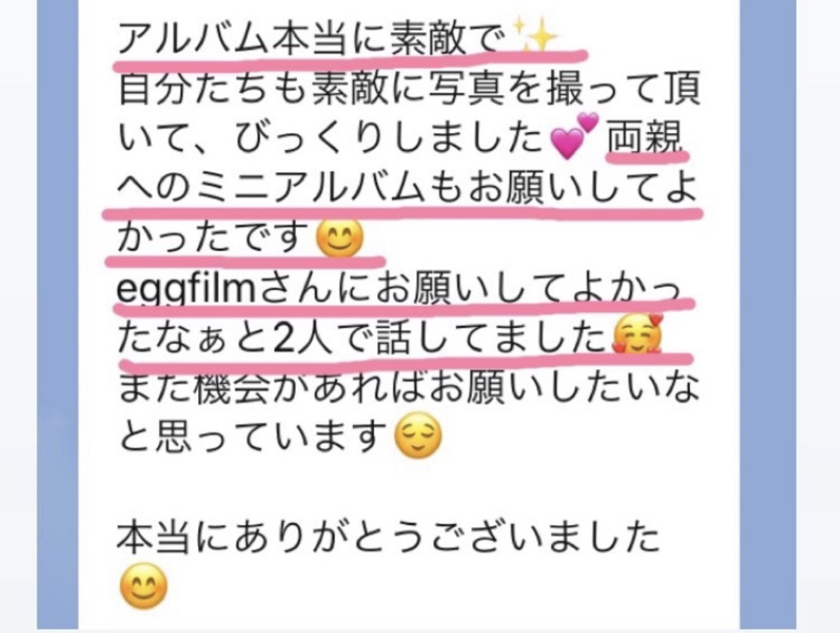Click the line 本当にありがとうございました

(x=388, y=537)
